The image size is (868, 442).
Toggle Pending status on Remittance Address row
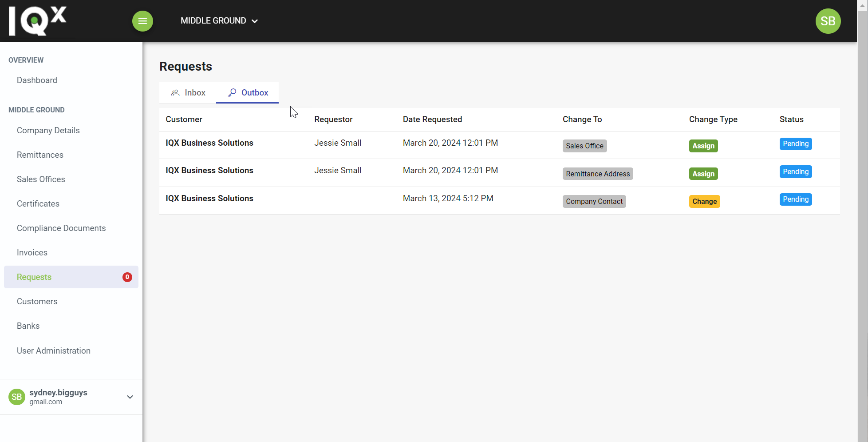[x=795, y=171]
